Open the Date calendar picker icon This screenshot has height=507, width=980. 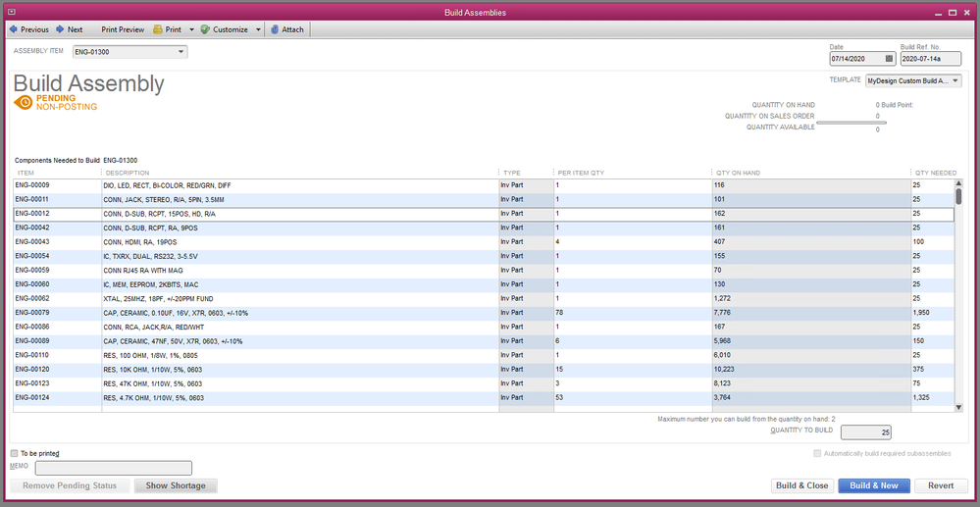(x=889, y=58)
